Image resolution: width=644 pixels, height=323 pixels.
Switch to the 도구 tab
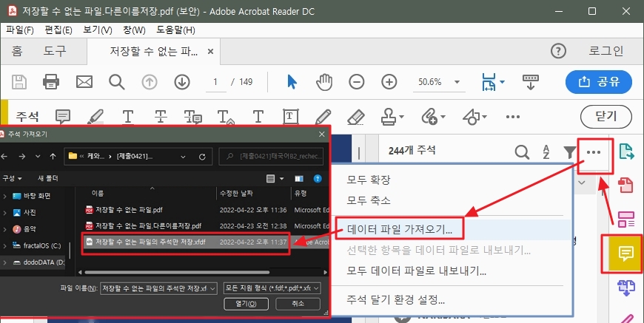tap(55, 51)
